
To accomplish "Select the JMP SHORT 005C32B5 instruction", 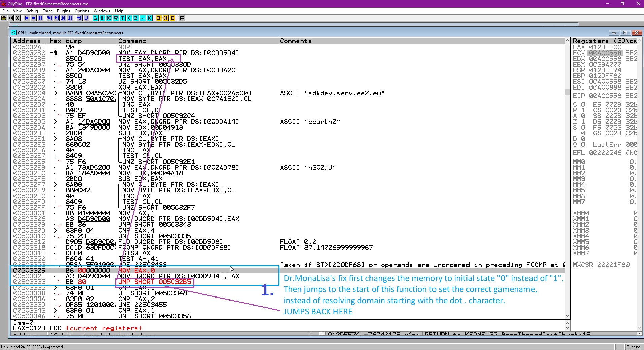I will click(x=155, y=282).
